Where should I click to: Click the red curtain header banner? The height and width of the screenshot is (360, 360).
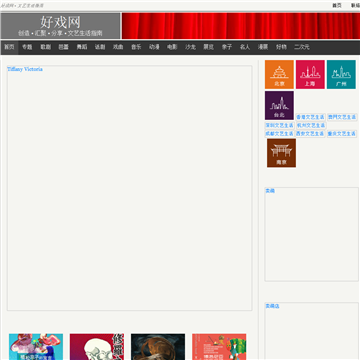[241, 26]
